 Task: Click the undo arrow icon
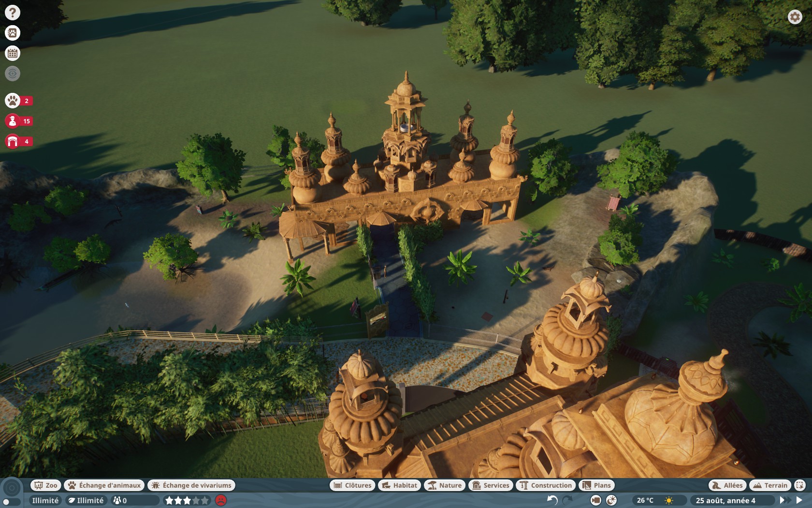point(552,500)
